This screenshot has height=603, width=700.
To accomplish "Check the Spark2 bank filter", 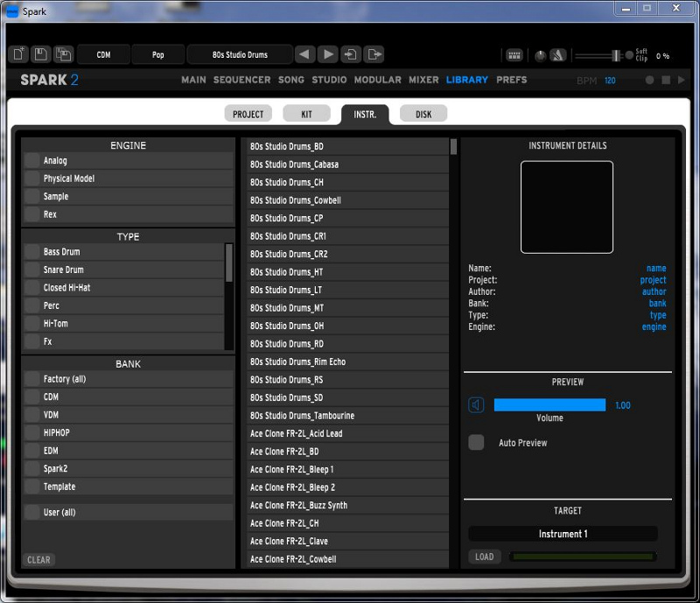I will point(32,469).
